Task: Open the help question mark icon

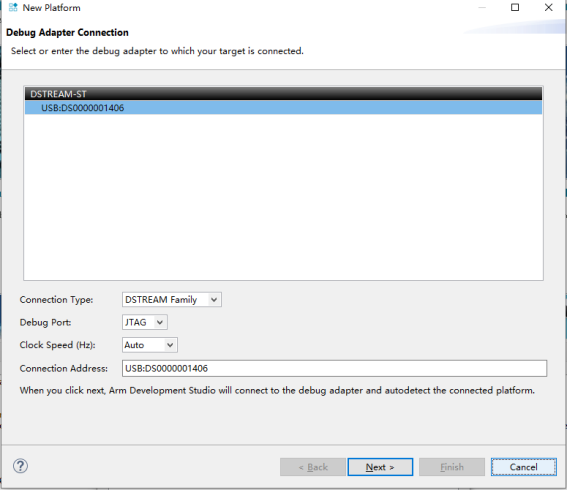Action: pyautogui.click(x=20, y=466)
